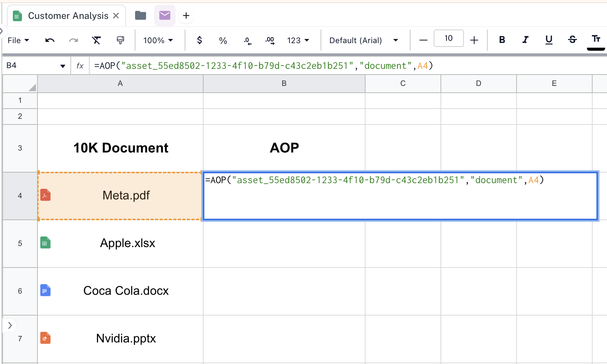Toggle bold formatting
The image size is (607, 364).
pyautogui.click(x=502, y=40)
